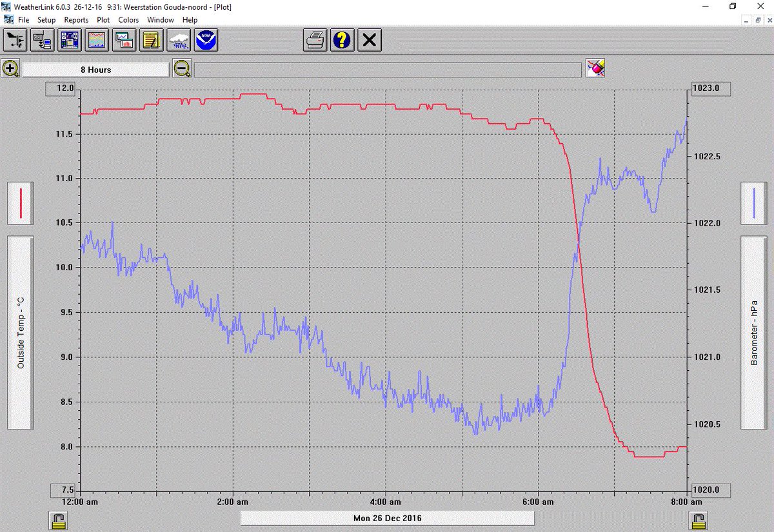The height and width of the screenshot is (532, 774).
Task: Click the eraser clear-plot icon
Action: pos(595,68)
